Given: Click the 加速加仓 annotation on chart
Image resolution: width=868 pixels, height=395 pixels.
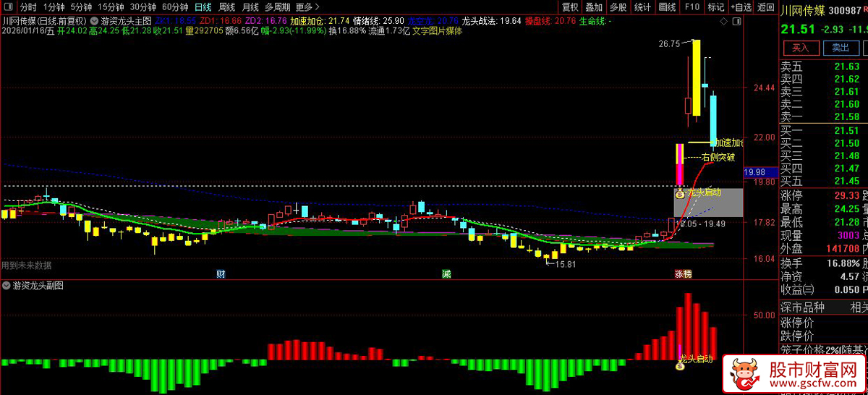Looking at the screenshot, I should tap(729, 143).
